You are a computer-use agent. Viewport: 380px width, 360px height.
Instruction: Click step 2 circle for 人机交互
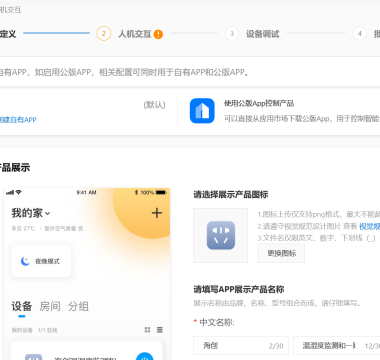point(104,34)
